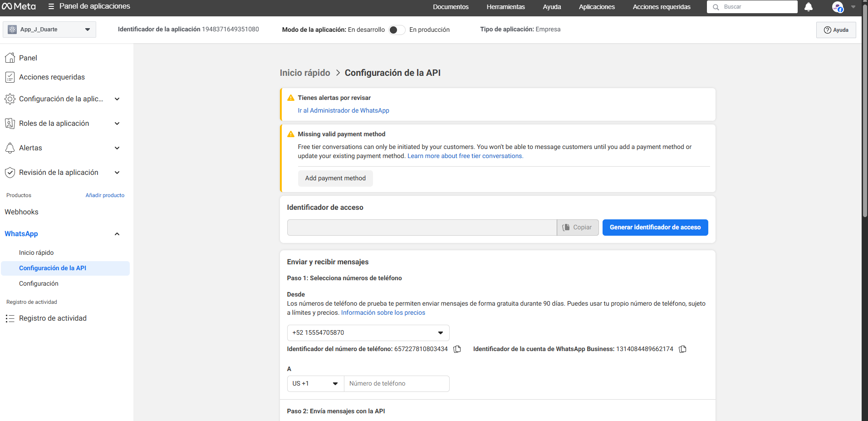Click the Número de teléfono input field

(x=397, y=384)
